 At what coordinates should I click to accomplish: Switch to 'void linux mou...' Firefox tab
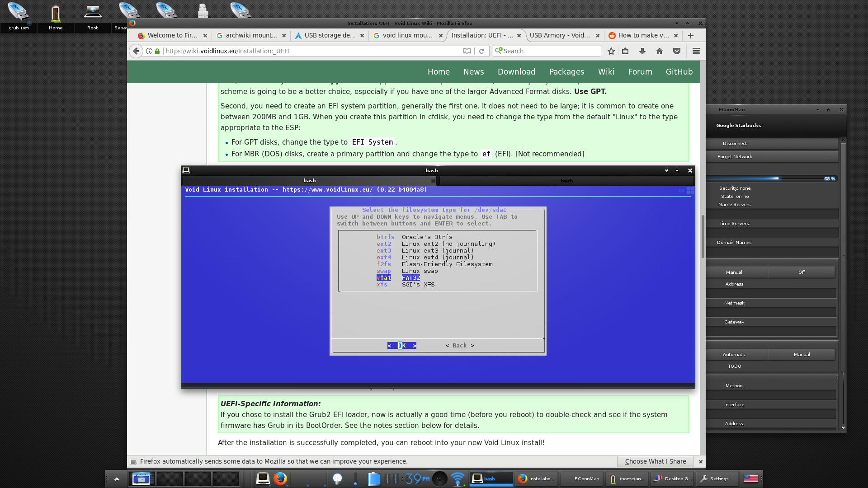[408, 35]
